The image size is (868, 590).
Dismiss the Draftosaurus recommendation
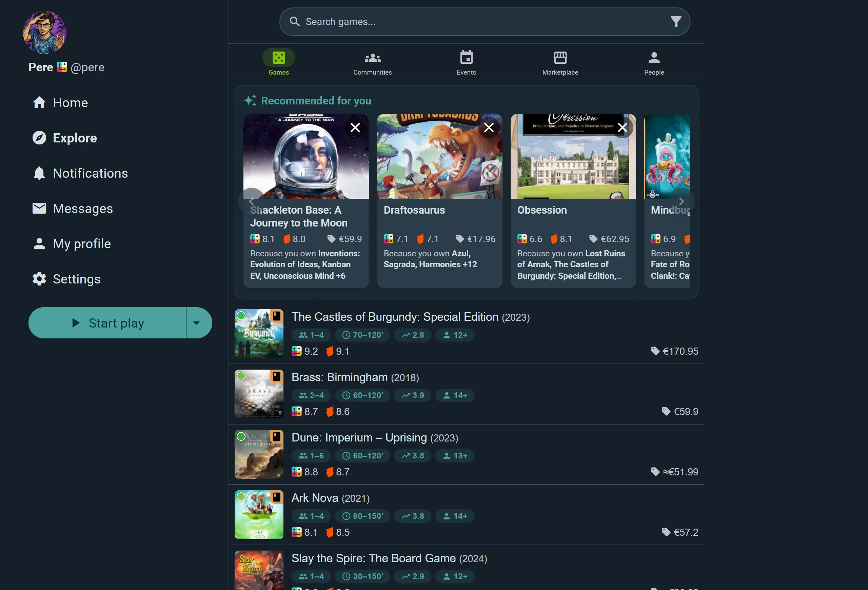click(489, 128)
